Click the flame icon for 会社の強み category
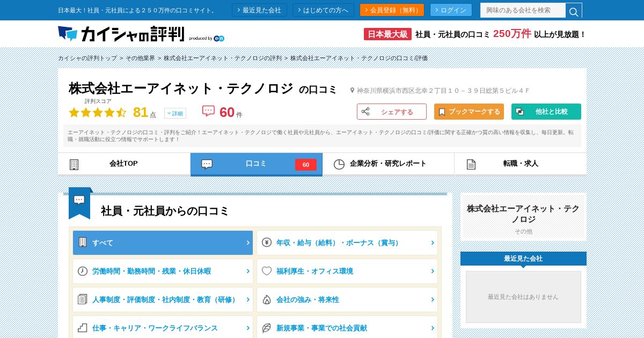 point(267,299)
